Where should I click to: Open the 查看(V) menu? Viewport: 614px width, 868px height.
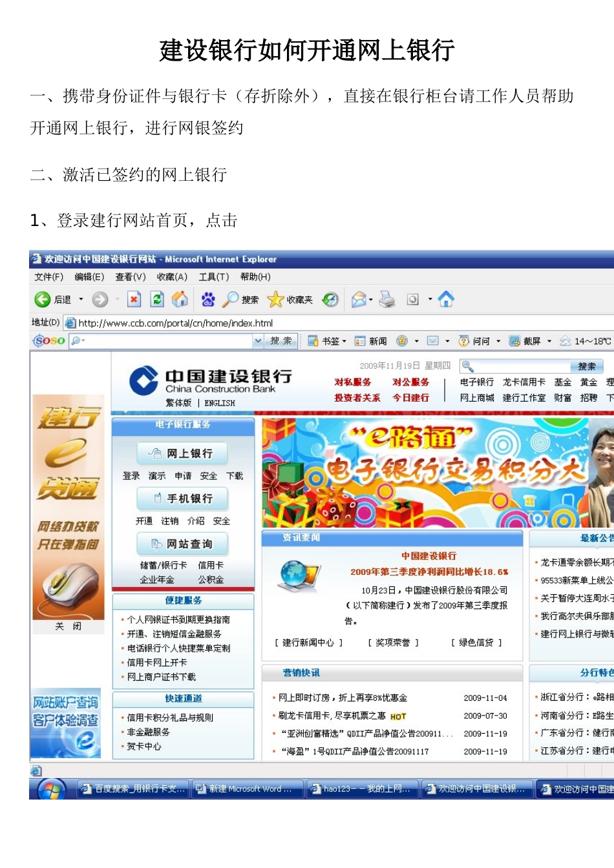[131, 277]
